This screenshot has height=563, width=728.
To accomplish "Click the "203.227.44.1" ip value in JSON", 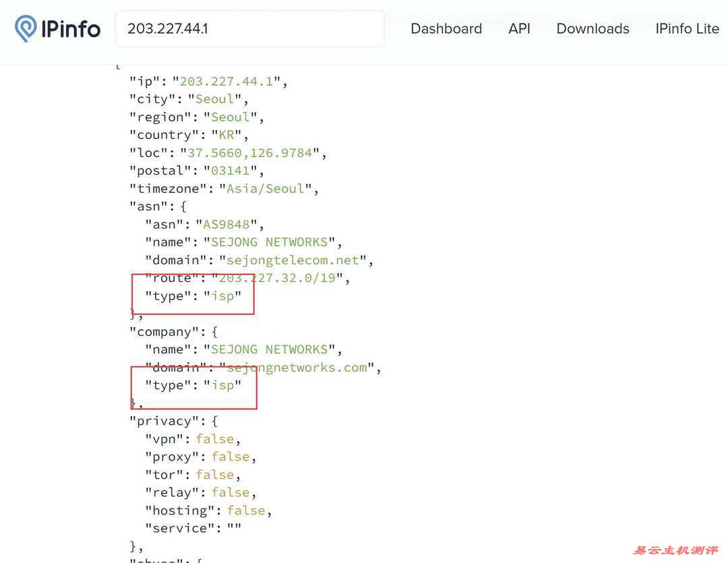I will [x=226, y=82].
